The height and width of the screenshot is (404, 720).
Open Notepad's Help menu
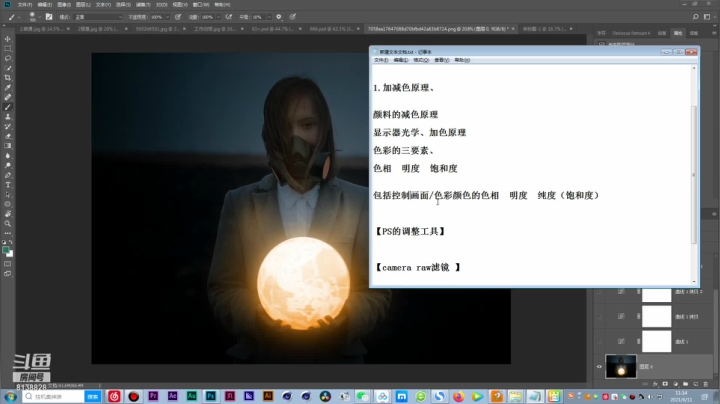462,60
